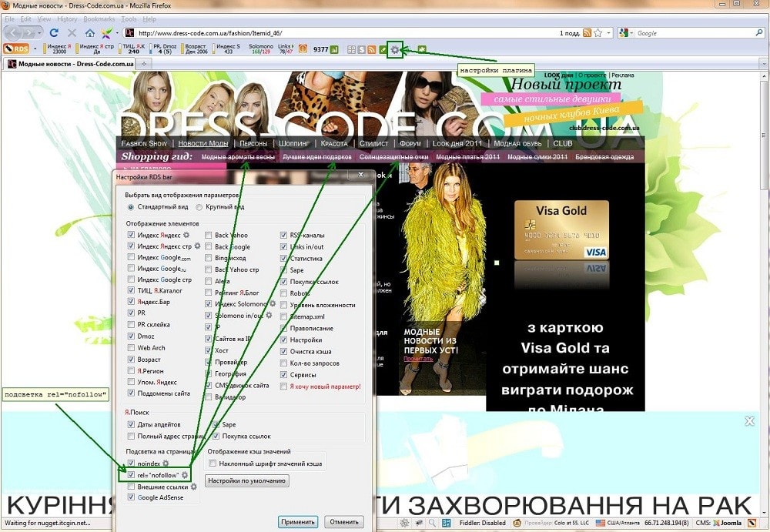Uncheck the Dmoz checkbox
The width and height of the screenshot is (770, 532).
click(x=131, y=336)
